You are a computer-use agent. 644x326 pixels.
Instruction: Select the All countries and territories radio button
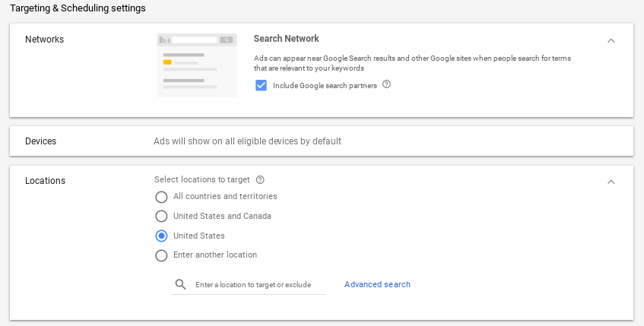161,197
